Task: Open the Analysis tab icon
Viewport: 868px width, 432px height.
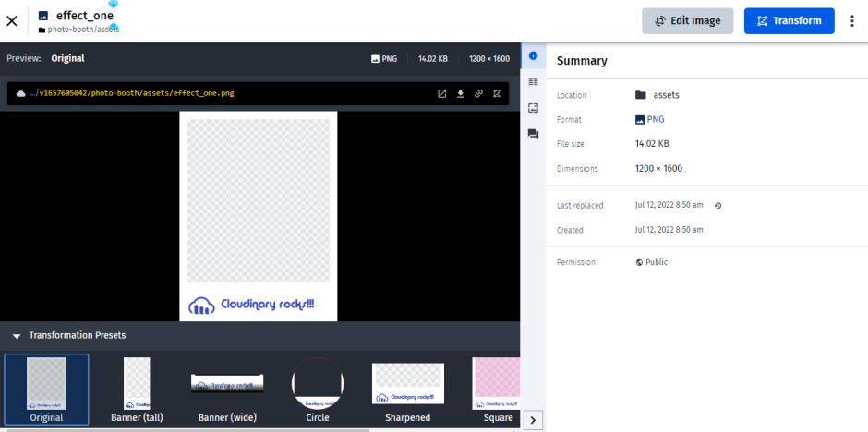Action: 533,108
